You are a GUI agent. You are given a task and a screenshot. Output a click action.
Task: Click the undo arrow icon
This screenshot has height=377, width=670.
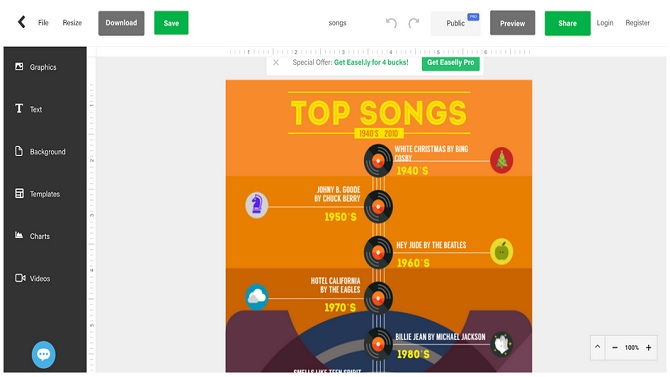[391, 23]
